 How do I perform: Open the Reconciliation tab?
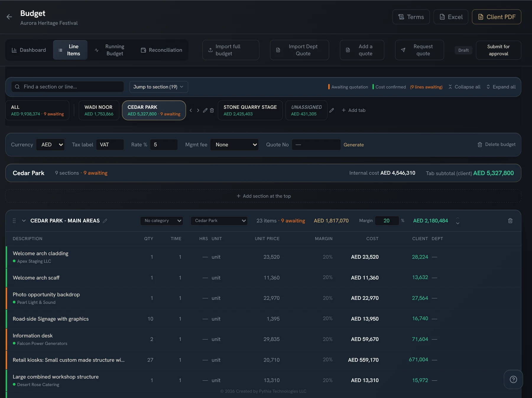161,50
